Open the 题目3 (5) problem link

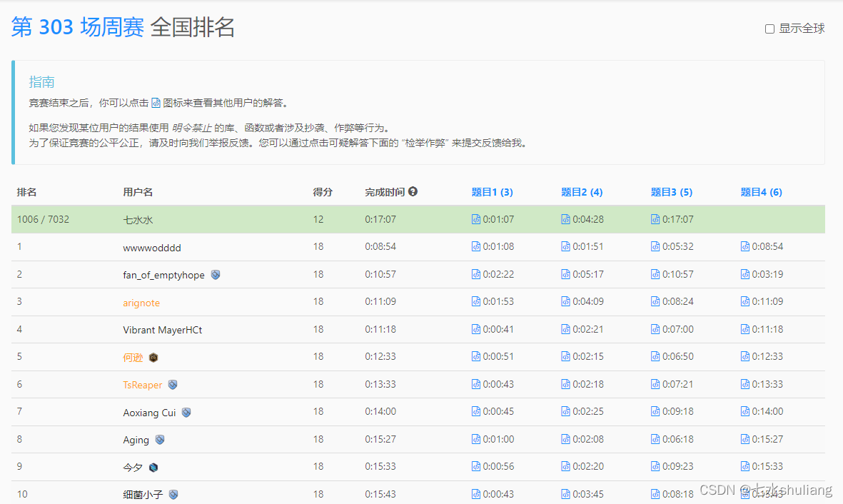[671, 192]
